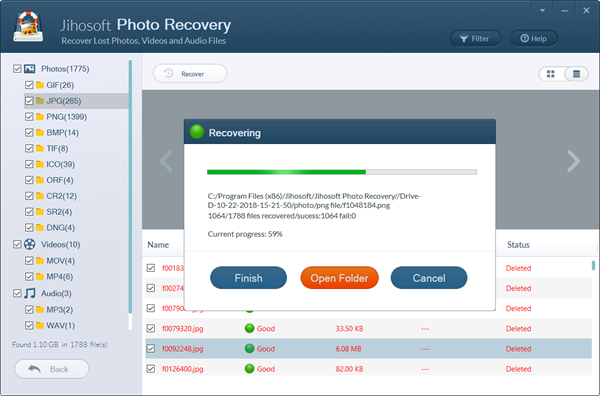
Task: Click the CR2 folder icon
Action: tap(40, 196)
